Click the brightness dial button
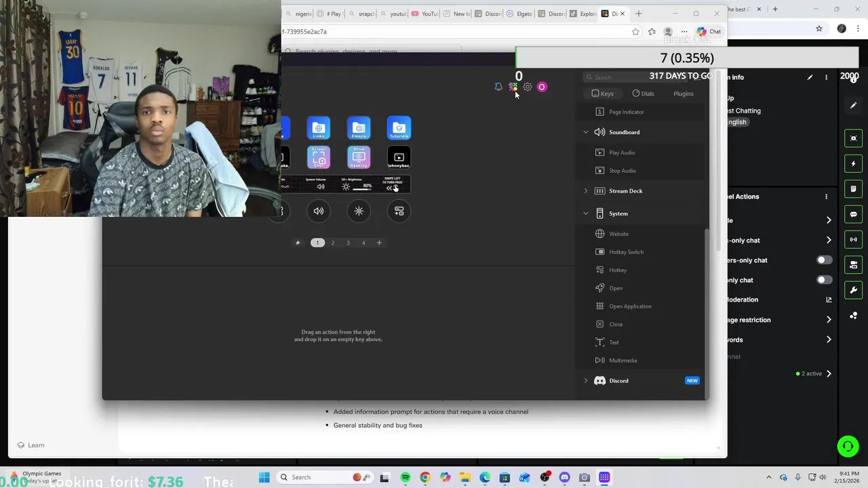 tap(359, 211)
